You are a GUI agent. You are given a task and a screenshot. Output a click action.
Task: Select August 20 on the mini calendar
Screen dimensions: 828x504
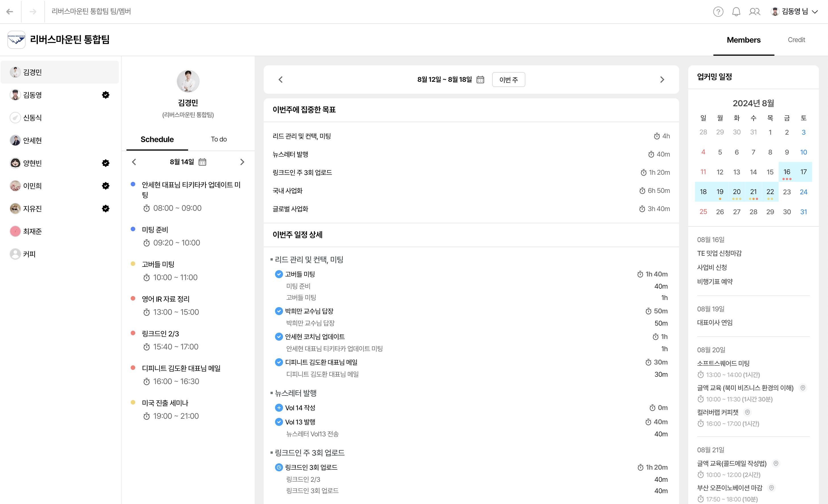737,192
